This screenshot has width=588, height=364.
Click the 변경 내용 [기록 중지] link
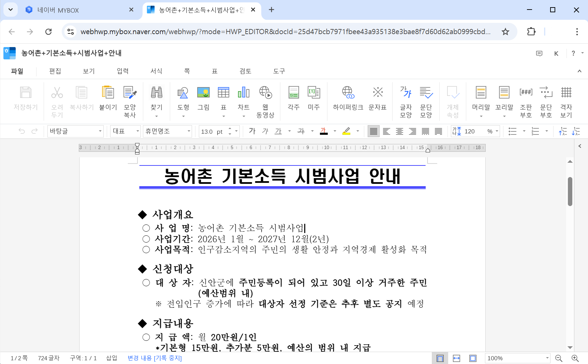(x=154, y=358)
